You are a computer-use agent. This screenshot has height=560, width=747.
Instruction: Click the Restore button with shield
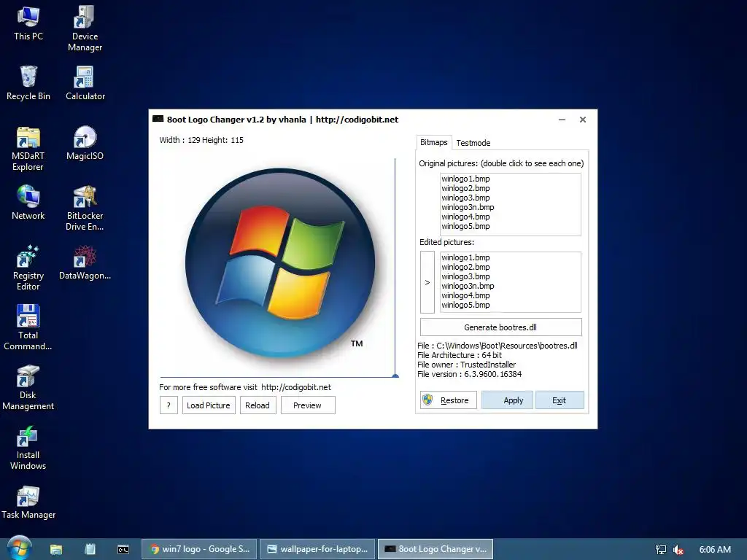click(x=449, y=400)
